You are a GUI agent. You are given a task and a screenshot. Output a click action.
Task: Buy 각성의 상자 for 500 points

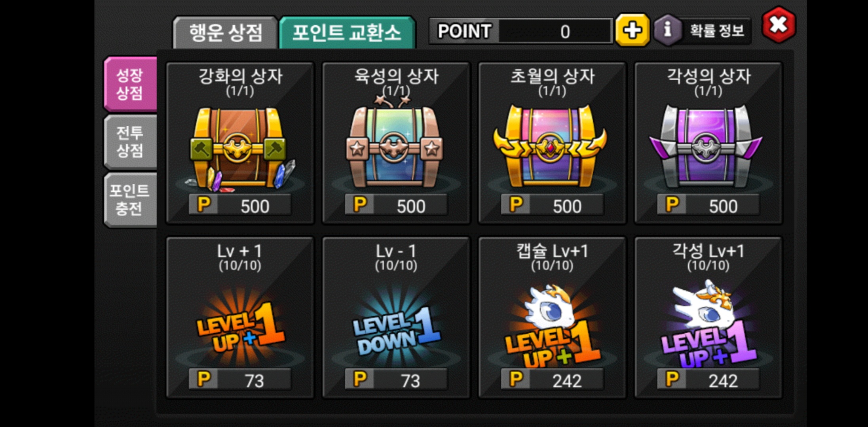708,205
